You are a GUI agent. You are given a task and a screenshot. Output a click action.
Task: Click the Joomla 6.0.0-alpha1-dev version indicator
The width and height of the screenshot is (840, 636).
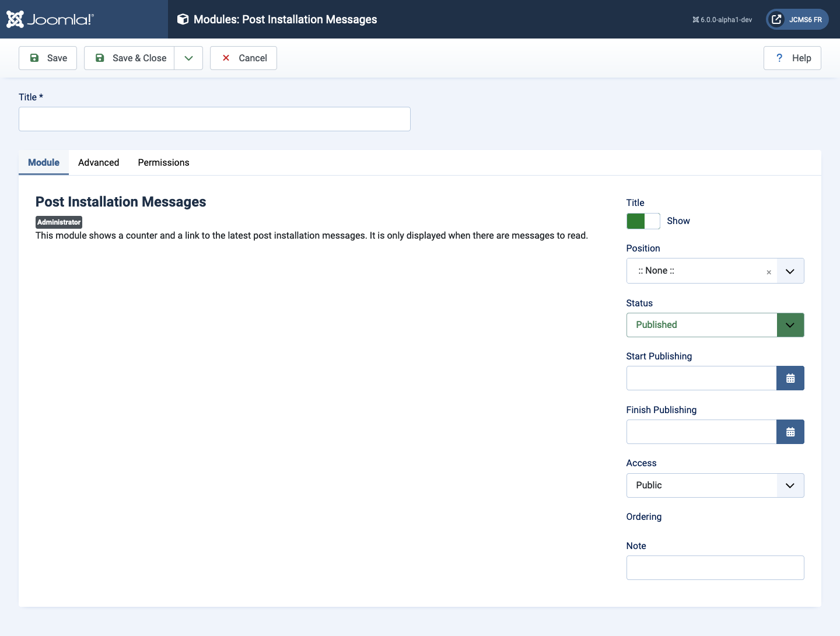(722, 20)
